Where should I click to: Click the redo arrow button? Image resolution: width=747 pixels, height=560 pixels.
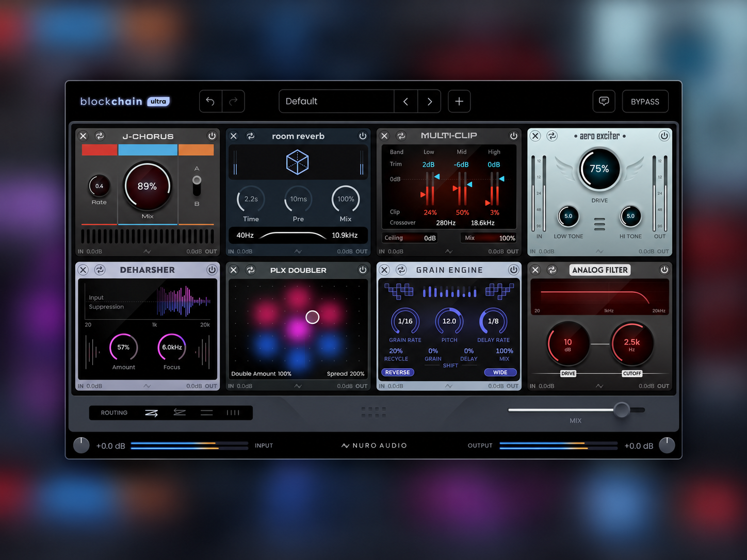[x=233, y=101]
